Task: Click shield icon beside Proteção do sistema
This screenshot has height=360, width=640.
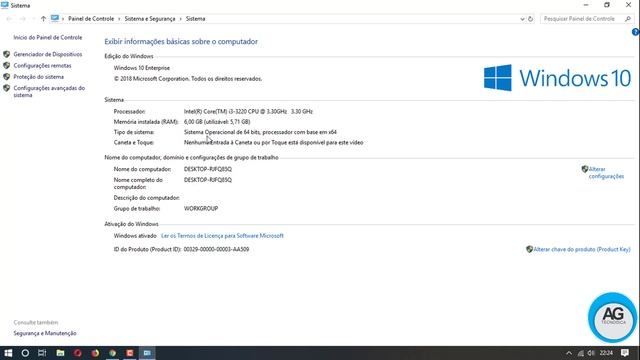Action: [7, 77]
